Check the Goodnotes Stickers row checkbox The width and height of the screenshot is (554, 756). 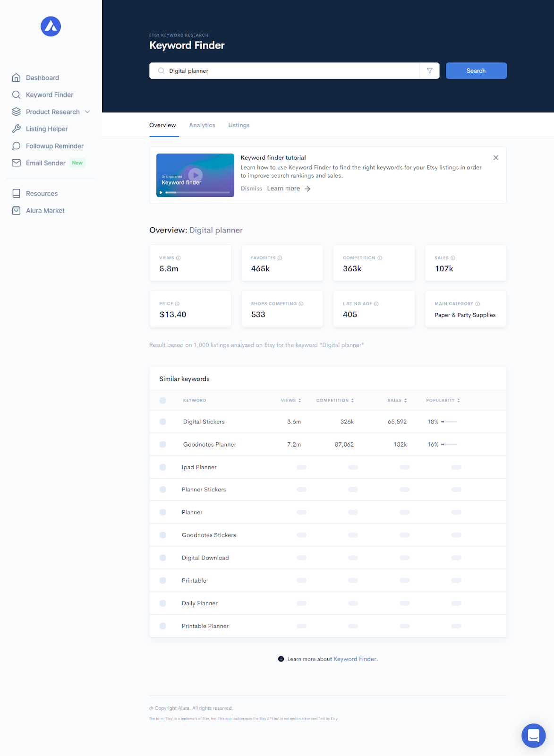163,535
